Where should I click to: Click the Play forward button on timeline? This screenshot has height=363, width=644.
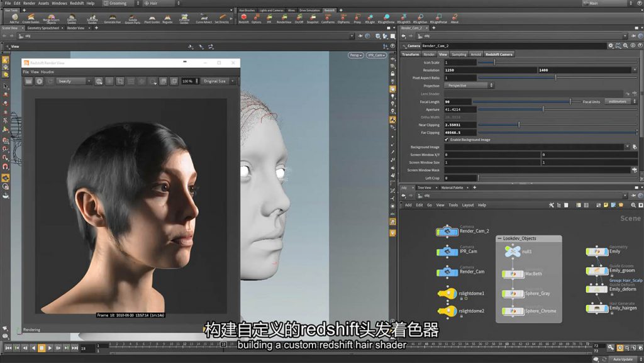tap(50, 348)
